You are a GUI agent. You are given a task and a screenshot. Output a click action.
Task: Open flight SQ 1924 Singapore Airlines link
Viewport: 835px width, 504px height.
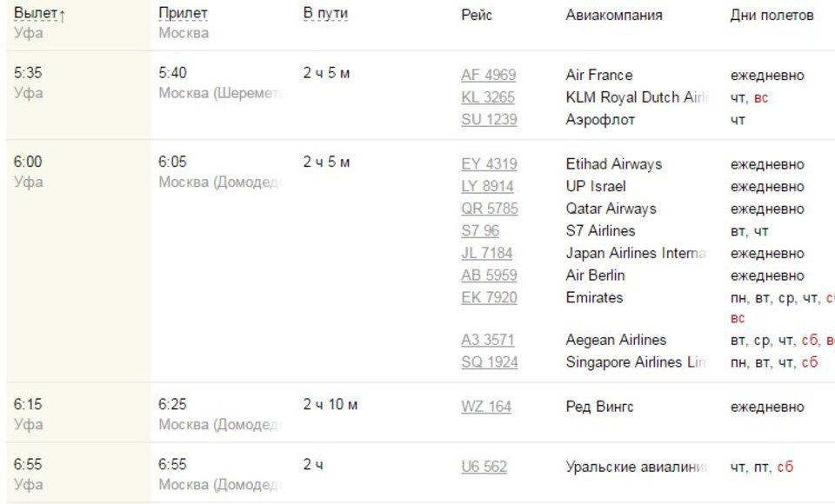490,362
